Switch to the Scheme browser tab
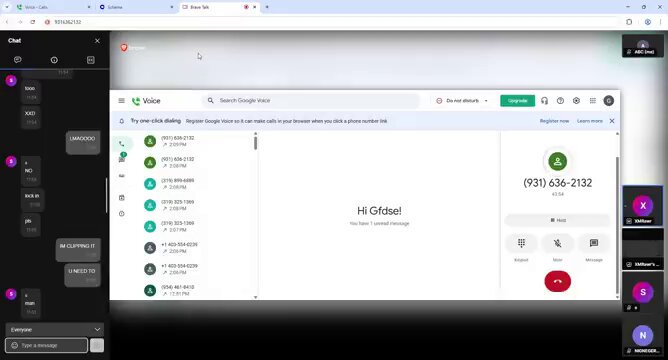This screenshot has height=360, width=668. coord(136,7)
